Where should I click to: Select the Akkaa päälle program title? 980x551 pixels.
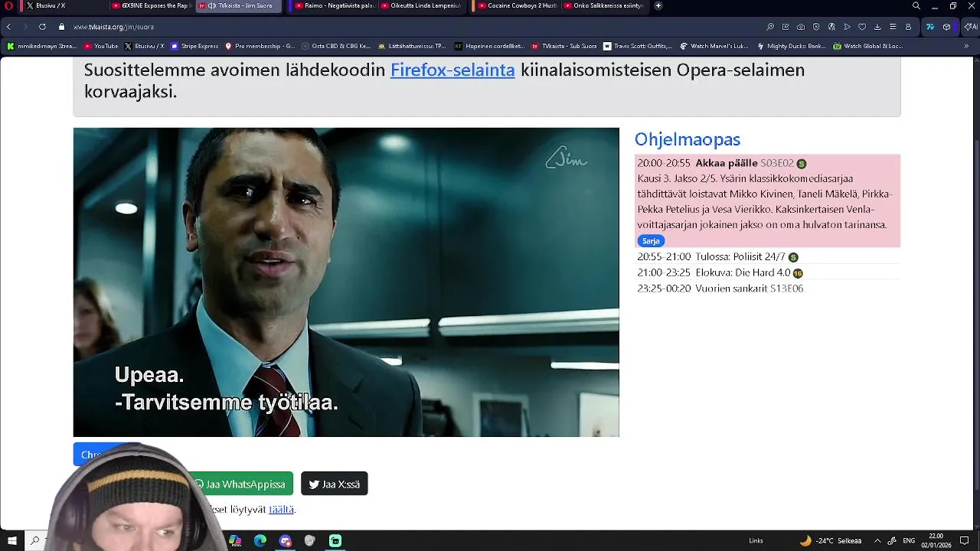coord(726,163)
